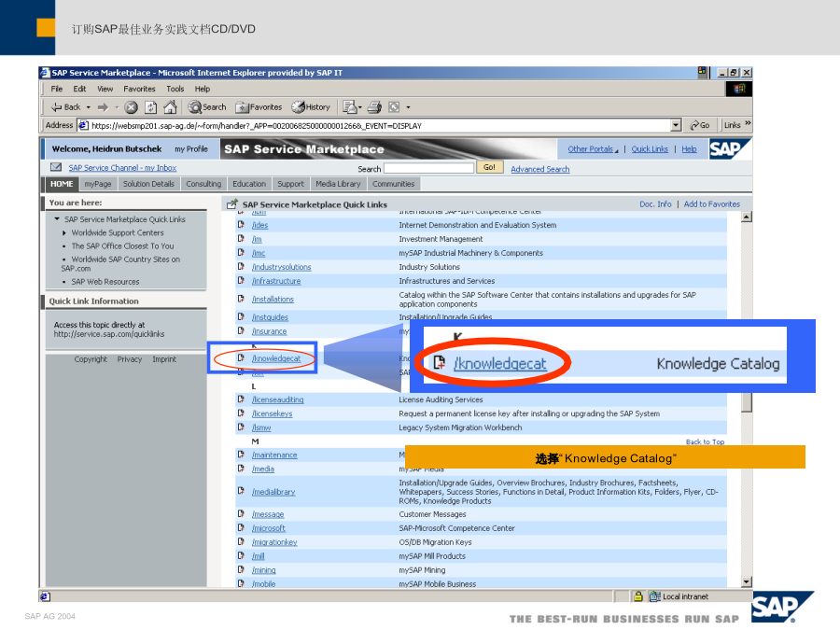This screenshot has height=630, width=840.
Task: Click the envelope icon next to my Inbox
Action: (56, 167)
